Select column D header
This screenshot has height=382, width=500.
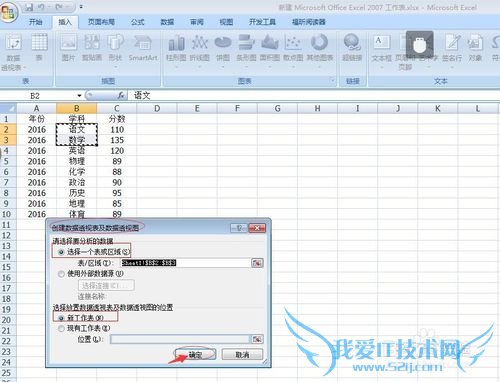[157, 108]
